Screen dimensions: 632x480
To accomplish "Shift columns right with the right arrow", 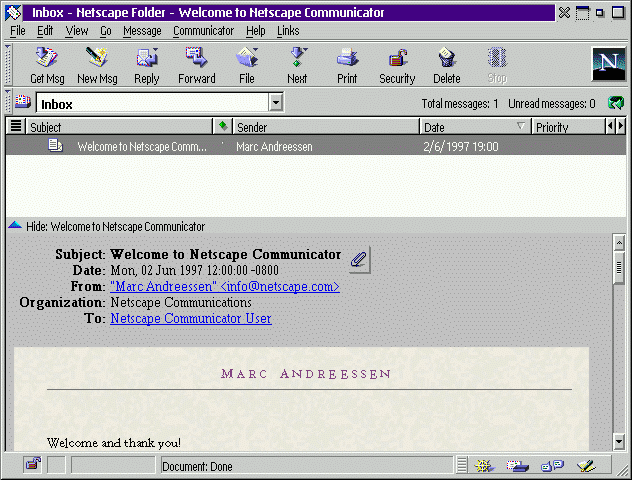I will point(621,126).
